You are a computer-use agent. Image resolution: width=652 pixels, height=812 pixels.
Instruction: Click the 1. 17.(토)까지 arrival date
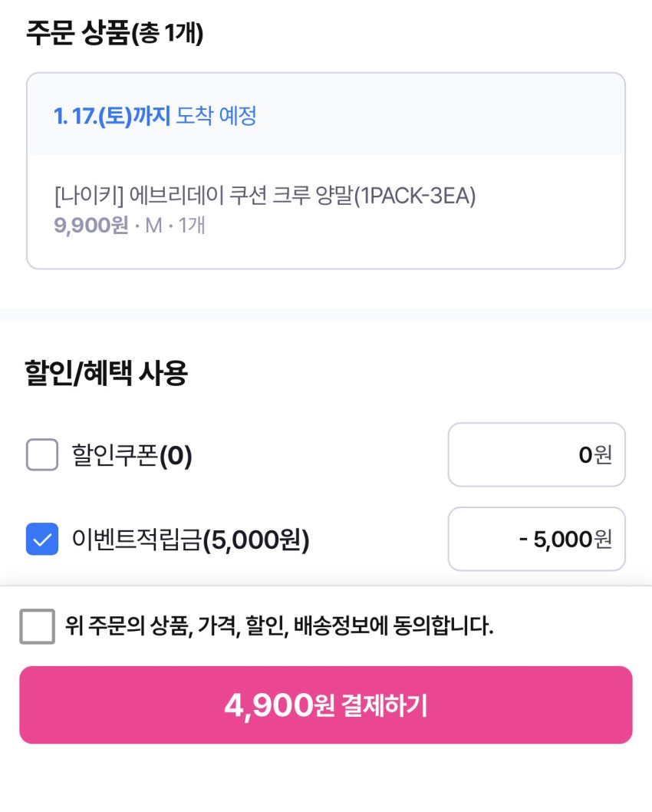tap(111, 116)
